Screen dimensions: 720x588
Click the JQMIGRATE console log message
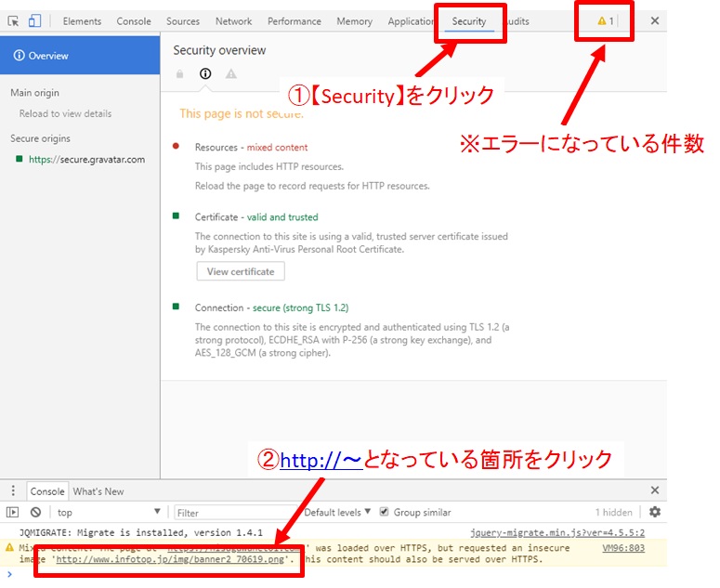click(x=141, y=532)
